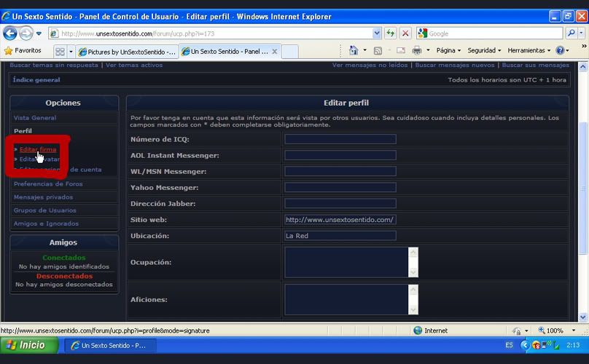
Task: Click inside the Aficiones text area
Action: 346,299
